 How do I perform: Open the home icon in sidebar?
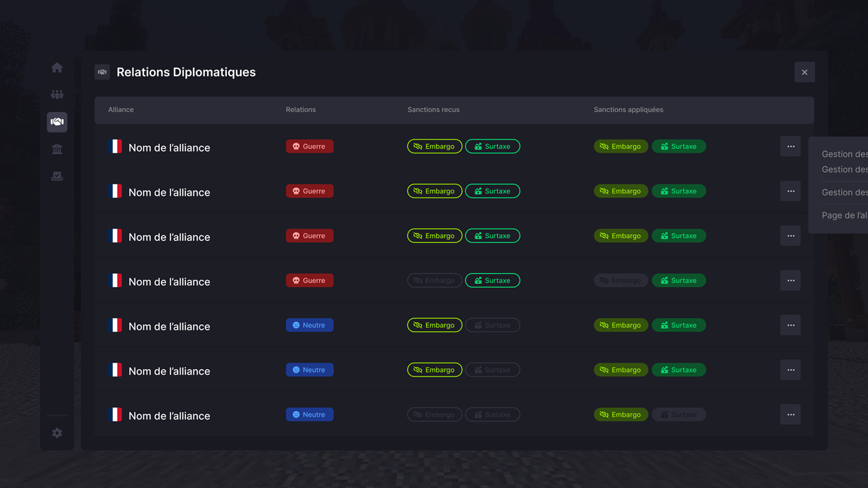pos(57,68)
